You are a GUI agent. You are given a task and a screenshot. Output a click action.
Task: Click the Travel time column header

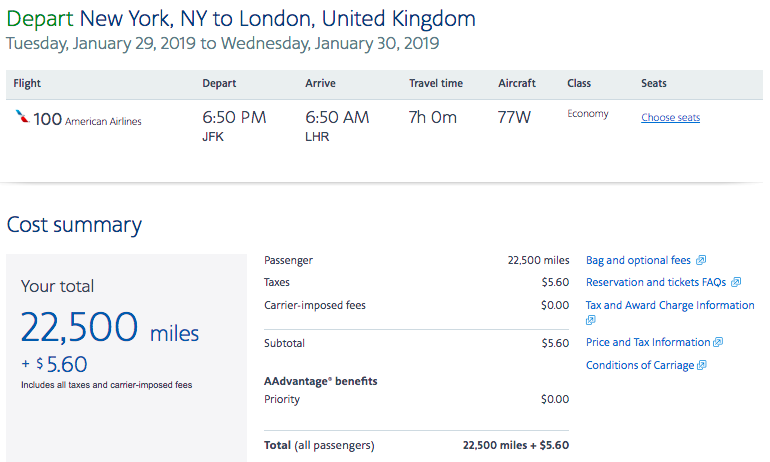436,83
